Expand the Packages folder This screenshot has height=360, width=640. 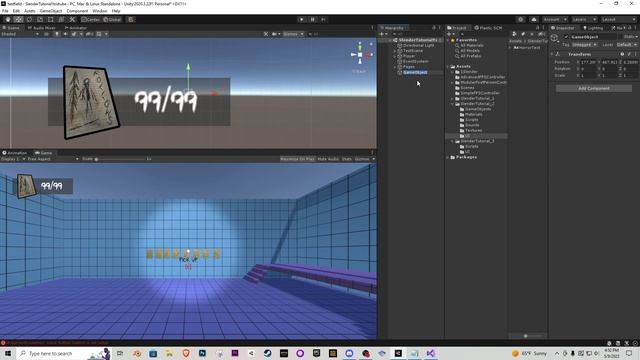448,157
